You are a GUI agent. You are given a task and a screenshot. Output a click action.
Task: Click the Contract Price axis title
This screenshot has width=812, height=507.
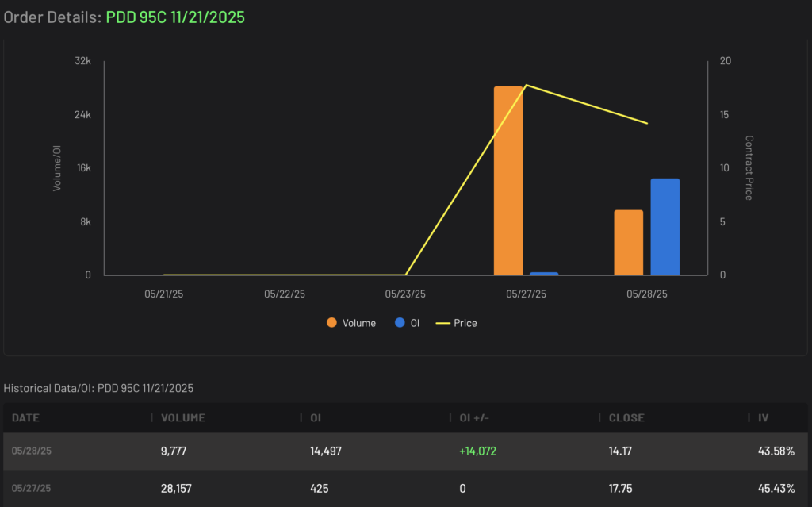[x=749, y=168]
